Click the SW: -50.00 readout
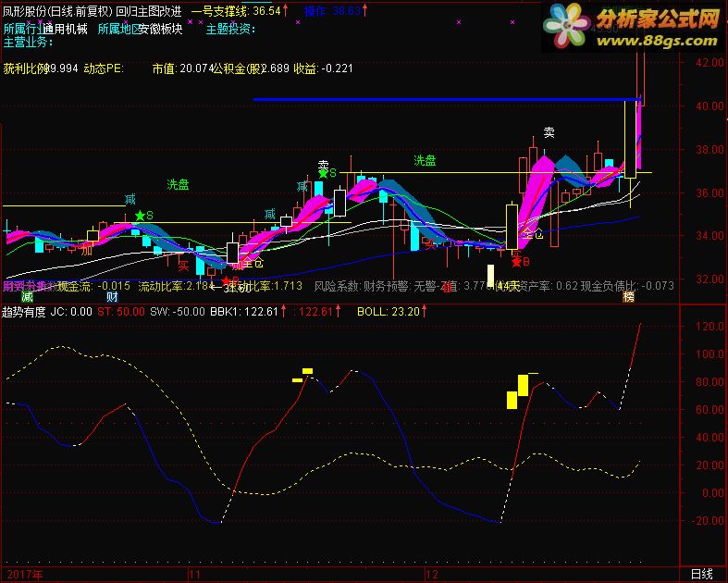 point(178,312)
